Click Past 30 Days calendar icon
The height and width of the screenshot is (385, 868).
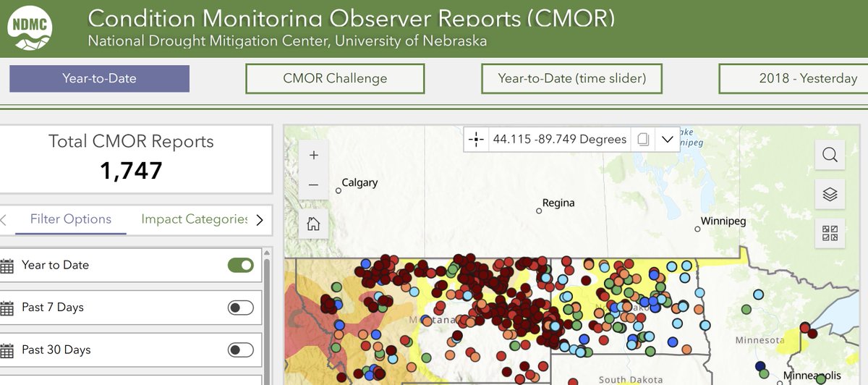pyautogui.click(x=7, y=350)
